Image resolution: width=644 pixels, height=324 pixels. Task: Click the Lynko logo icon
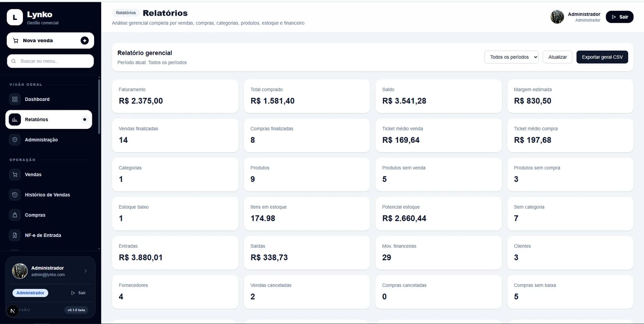point(15,17)
